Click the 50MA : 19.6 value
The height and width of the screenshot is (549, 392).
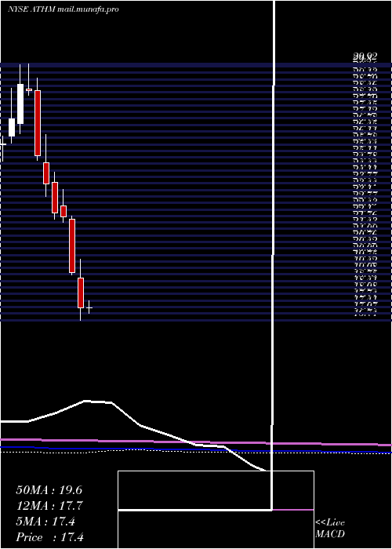[49, 490]
